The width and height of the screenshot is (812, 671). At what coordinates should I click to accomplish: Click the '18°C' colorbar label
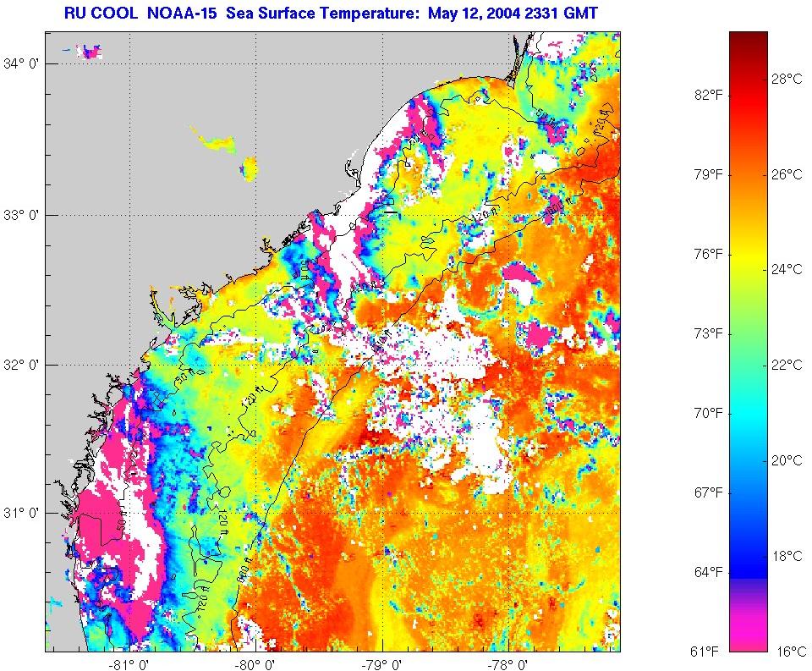tap(787, 556)
